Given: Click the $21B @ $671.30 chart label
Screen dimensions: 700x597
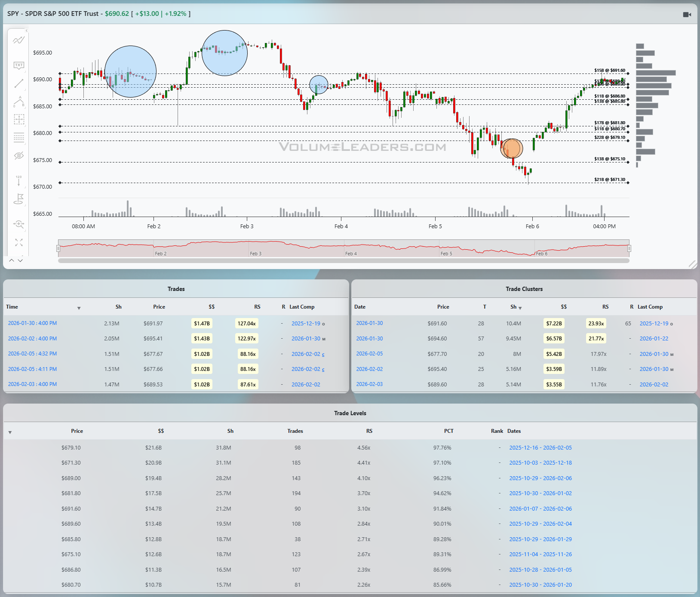Looking at the screenshot, I should (x=610, y=180).
